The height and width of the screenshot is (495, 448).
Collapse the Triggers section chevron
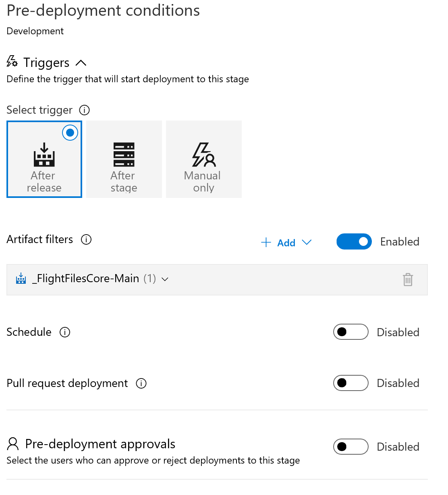[x=81, y=63]
